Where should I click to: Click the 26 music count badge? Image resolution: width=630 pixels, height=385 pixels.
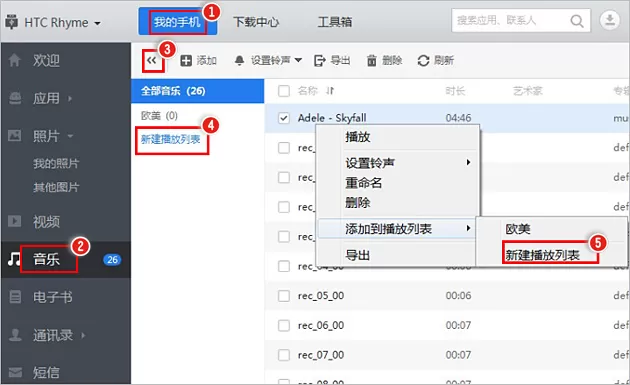tap(112, 260)
